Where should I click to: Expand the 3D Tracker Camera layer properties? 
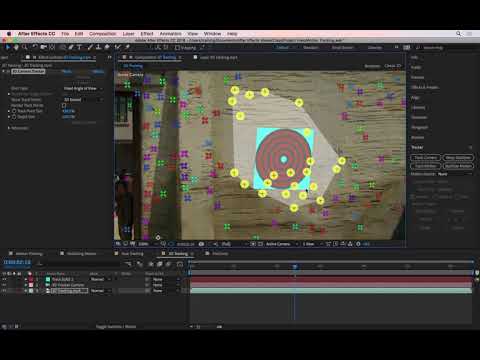(26, 285)
